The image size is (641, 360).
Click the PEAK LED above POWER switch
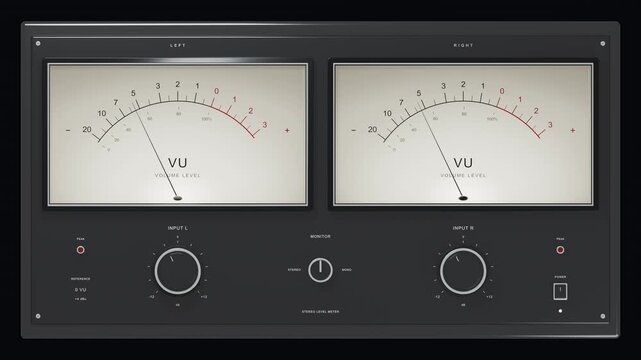point(560,250)
